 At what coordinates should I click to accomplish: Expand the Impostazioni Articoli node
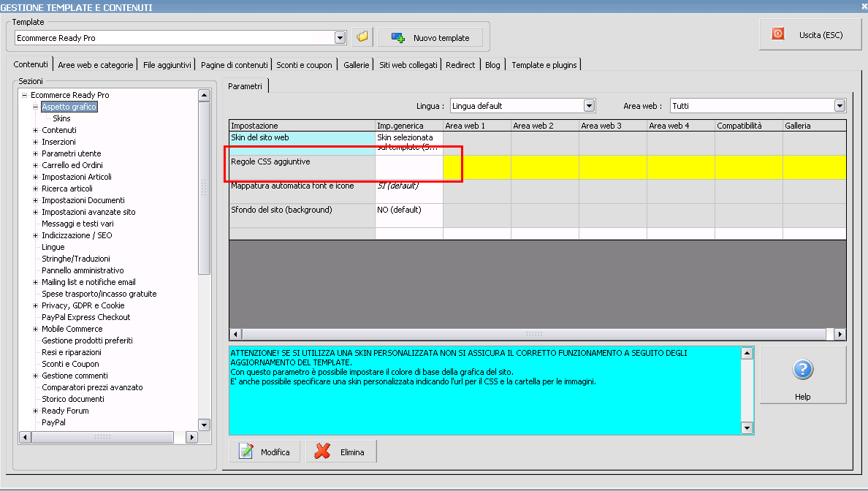pyautogui.click(x=35, y=177)
